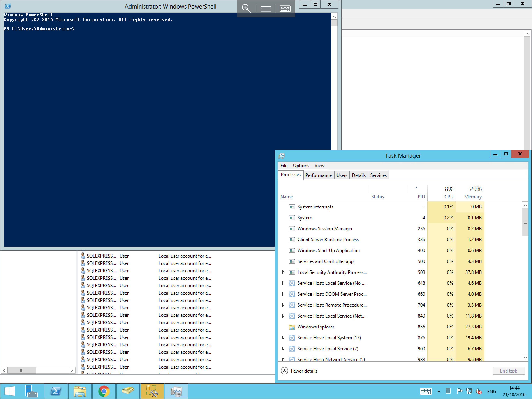532x399 pixels.
Task: Launch Google Chrome from the taskbar
Action: (104, 391)
